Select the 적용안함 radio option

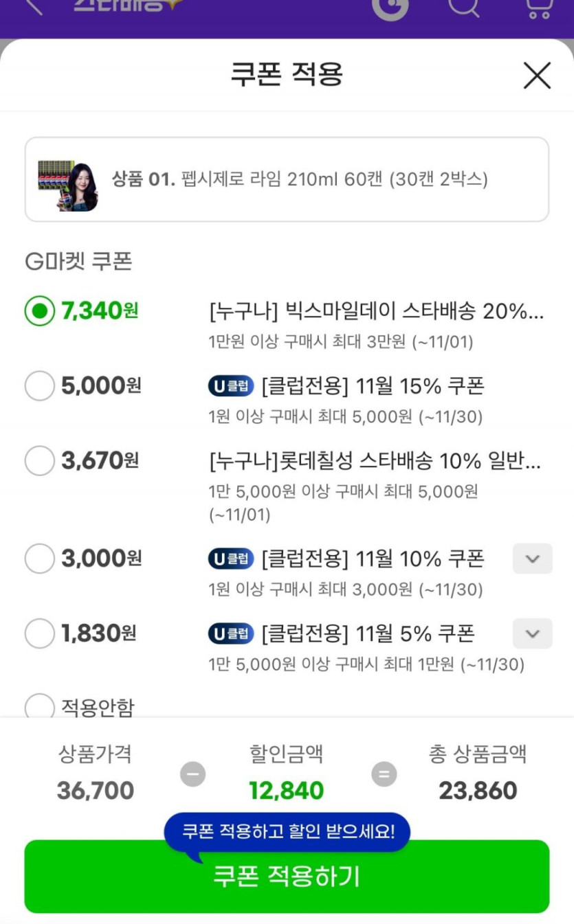click(39, 706)
